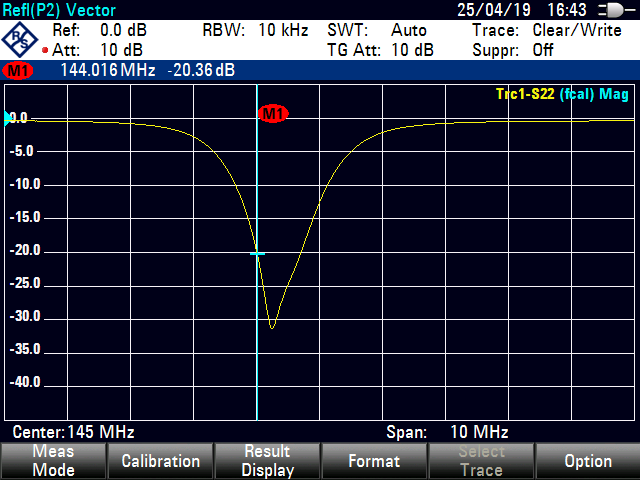Open the Calibration softkey menu
Viewport: 640px width, 480px height.
pyautogui.click(x=160, y=461)
